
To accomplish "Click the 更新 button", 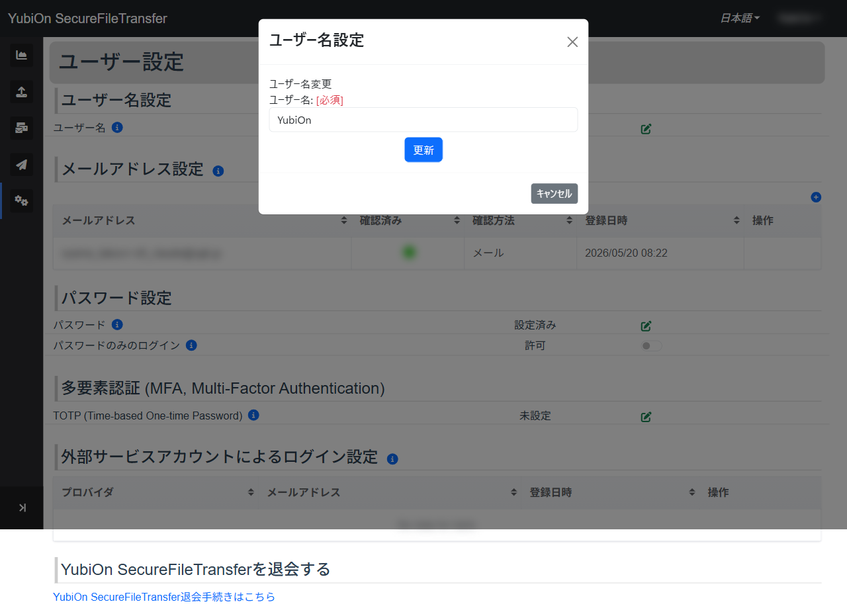I will tap(423, 150).
